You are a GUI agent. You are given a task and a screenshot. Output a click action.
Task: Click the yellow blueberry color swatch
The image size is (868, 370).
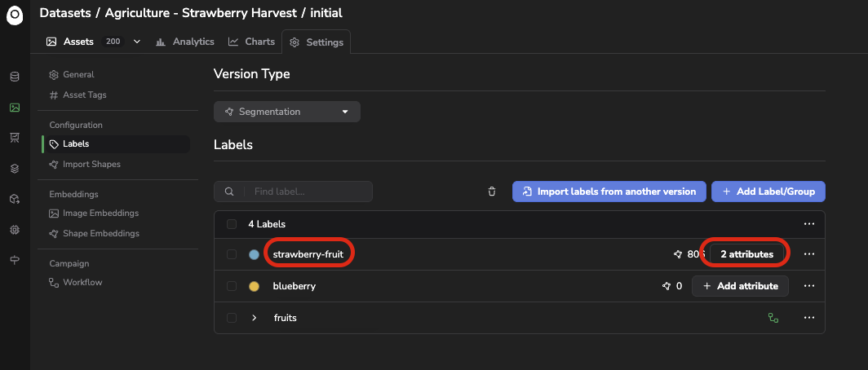254,286
